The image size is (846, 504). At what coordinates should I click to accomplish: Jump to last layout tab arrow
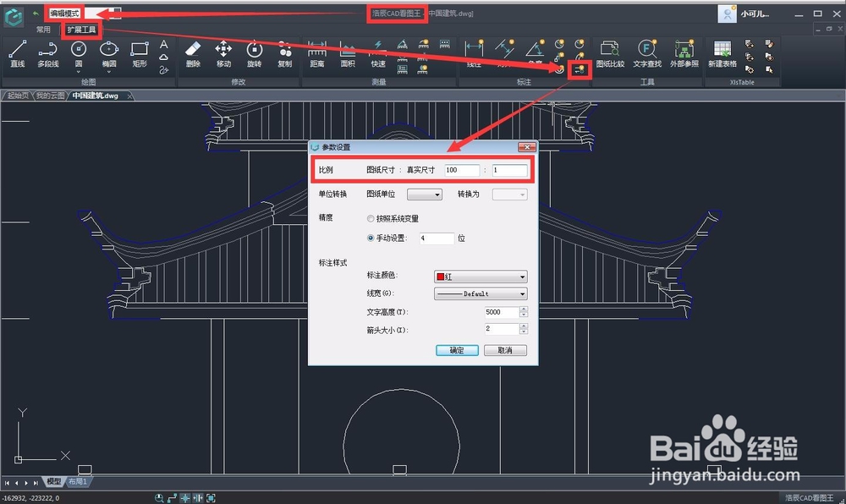(x=36, y=483)
